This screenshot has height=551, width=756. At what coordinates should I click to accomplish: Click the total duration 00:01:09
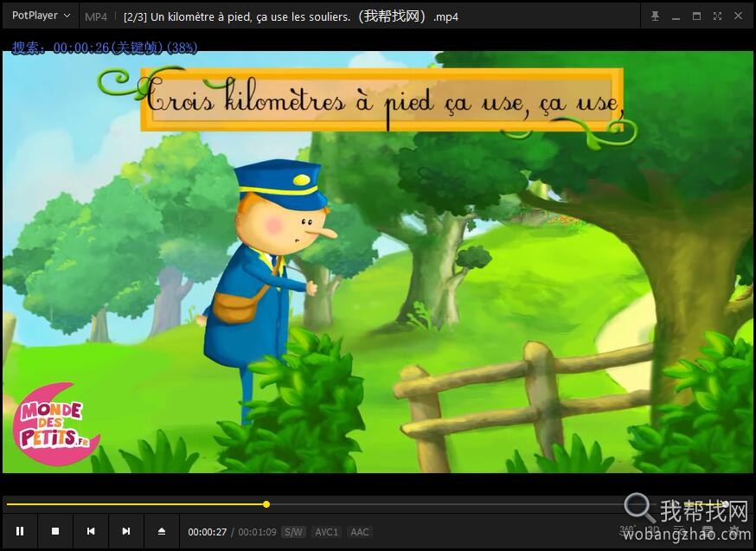[258, 532]
